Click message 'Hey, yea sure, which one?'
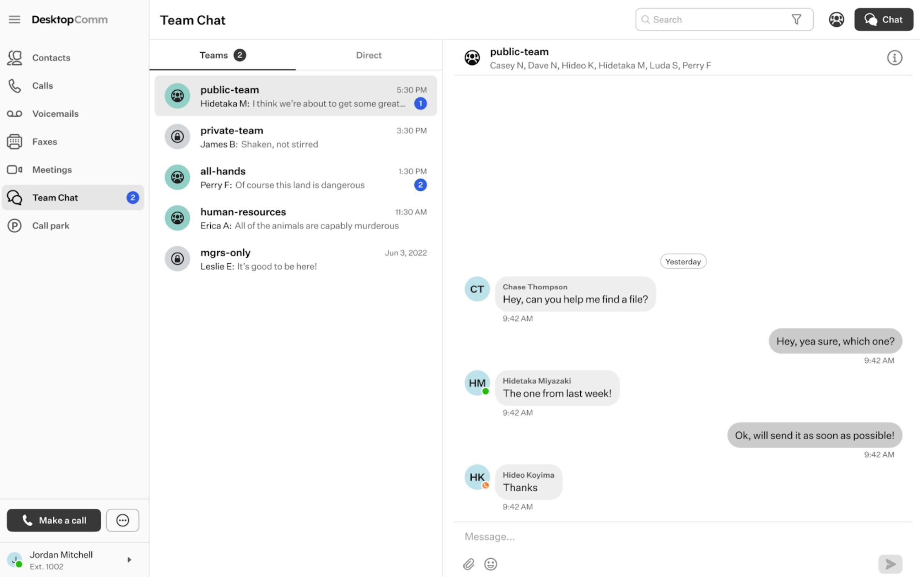The image size is (924, 577). (x=835, y=341)
